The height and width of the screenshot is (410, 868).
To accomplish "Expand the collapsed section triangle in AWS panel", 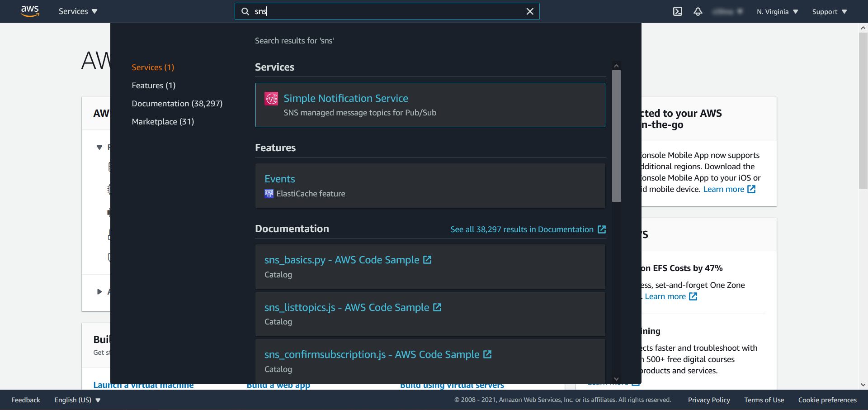I will (99, 292).
